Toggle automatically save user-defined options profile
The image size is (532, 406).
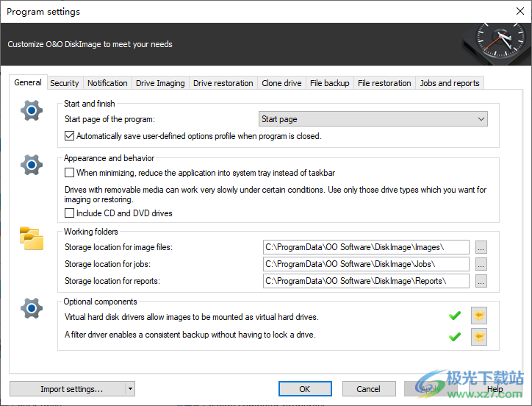[69, 136]
